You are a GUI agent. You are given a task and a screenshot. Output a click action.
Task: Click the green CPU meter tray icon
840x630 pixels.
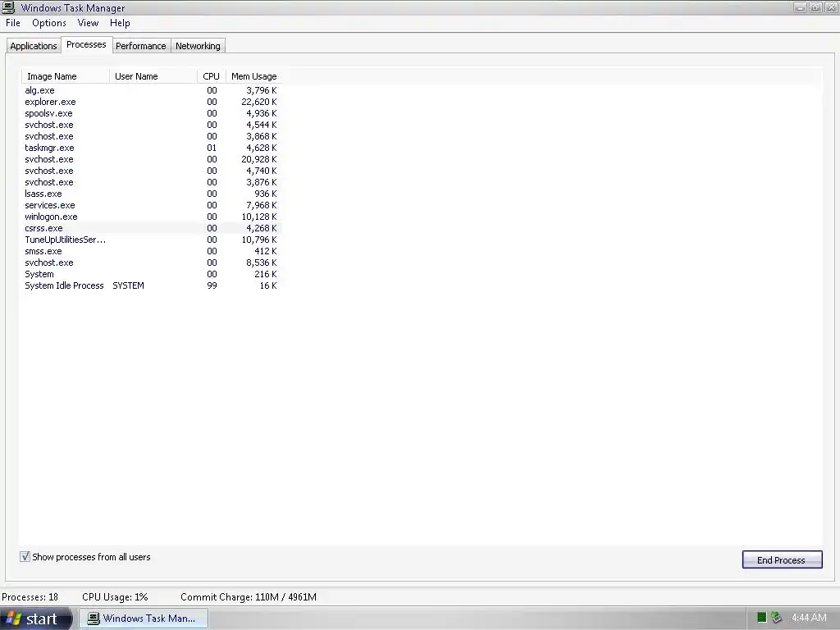coord(761,618)
